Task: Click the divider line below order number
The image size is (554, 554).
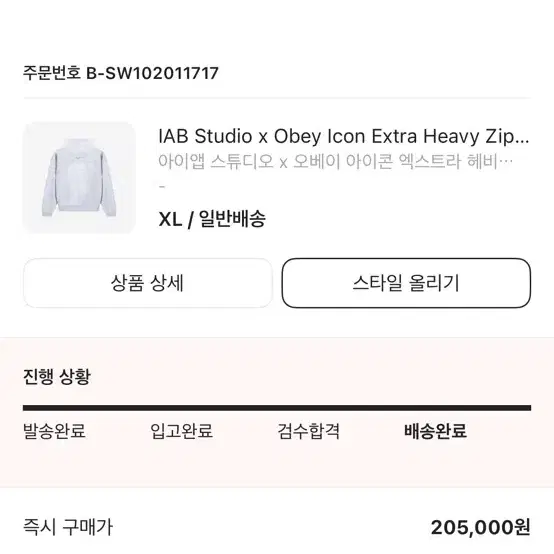Action: click(277, 98)
